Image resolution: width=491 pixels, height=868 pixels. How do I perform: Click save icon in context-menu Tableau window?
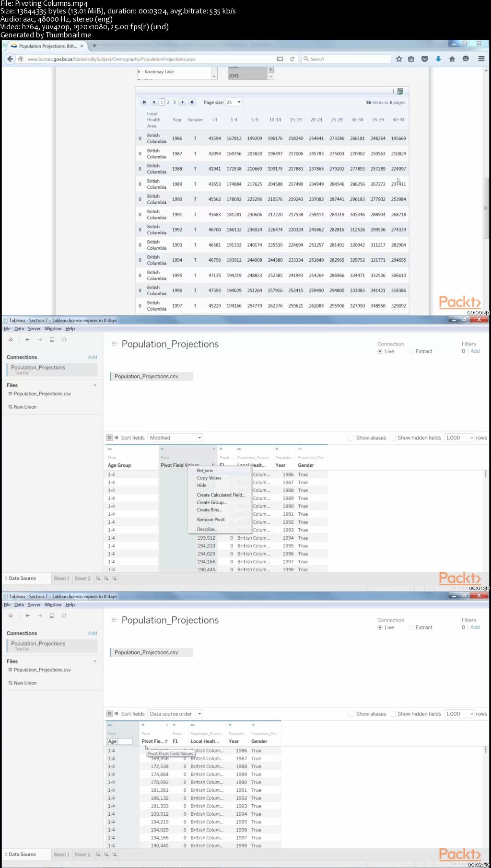pyautogui.click(x=52, y=339)
